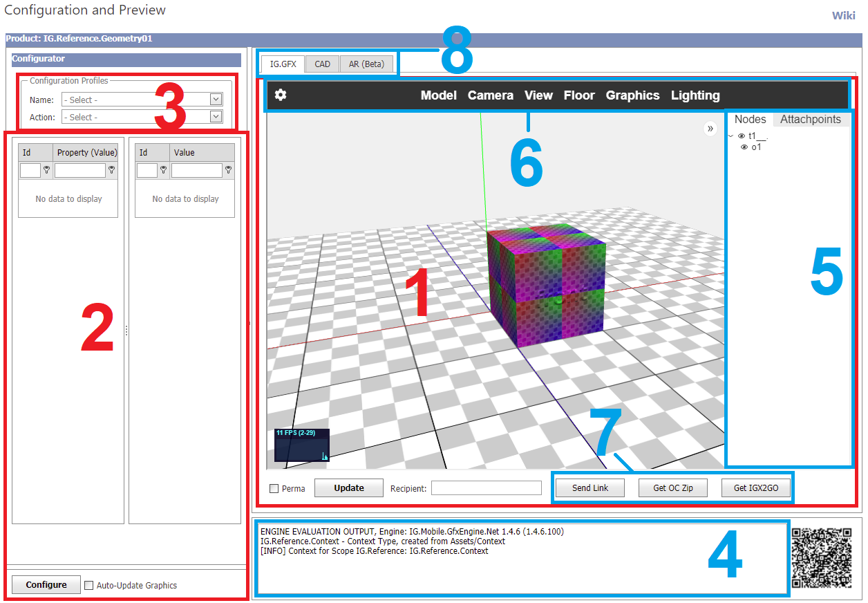
Task: Toggle visibility eye of node o1
Action: (x=744, y=147)
